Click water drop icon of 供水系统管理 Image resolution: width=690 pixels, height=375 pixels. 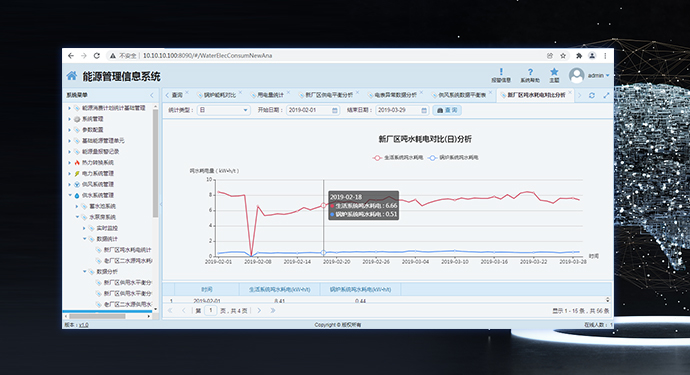coord(77,195)
